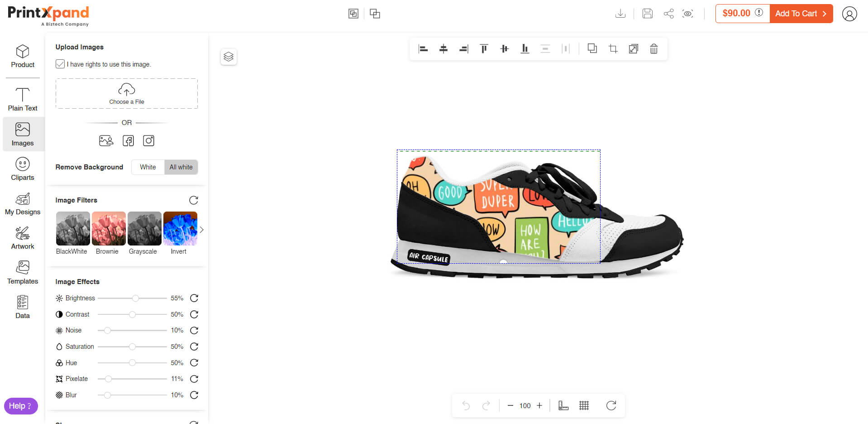Viewport: 868px width, 424px height.
Task: Click the download design icon
Action: point(620,14)
